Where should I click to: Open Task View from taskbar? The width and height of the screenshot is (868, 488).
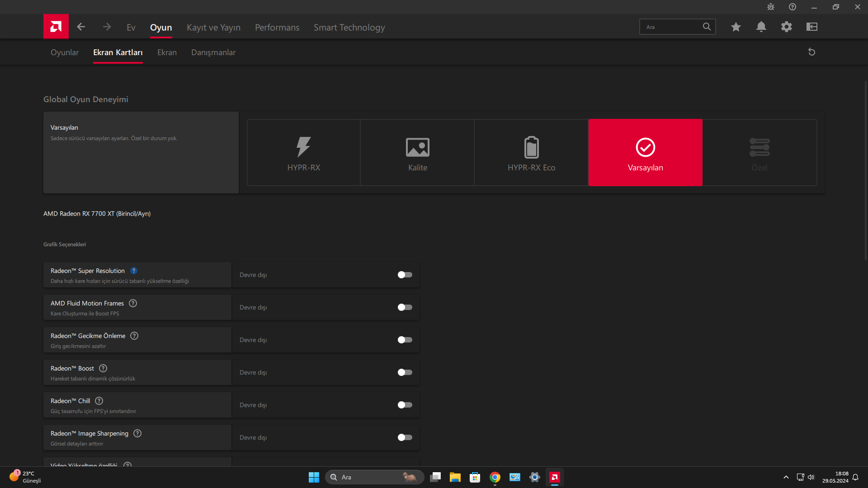tap(435, 477)
